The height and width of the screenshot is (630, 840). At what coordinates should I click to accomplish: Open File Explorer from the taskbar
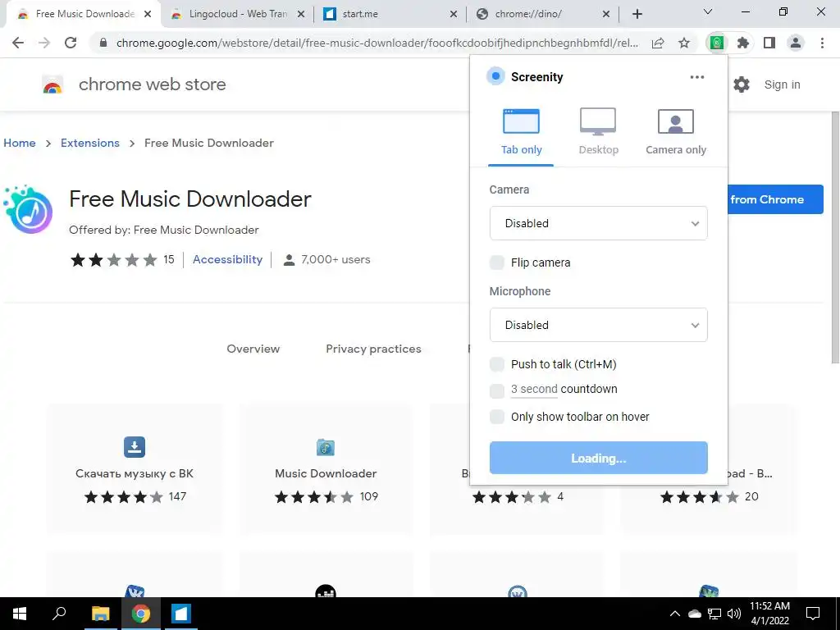point(100,614)
